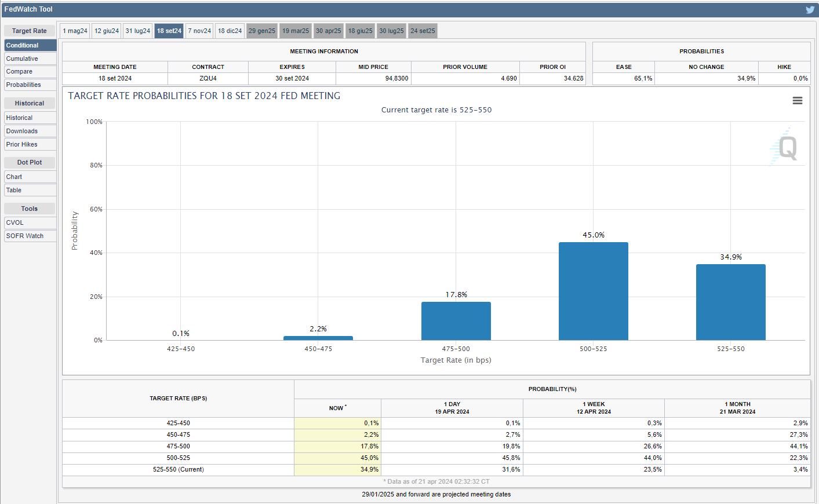Open the Dot Plot Table view
This screenshot has width=819, height=504.
pos(30,191)
